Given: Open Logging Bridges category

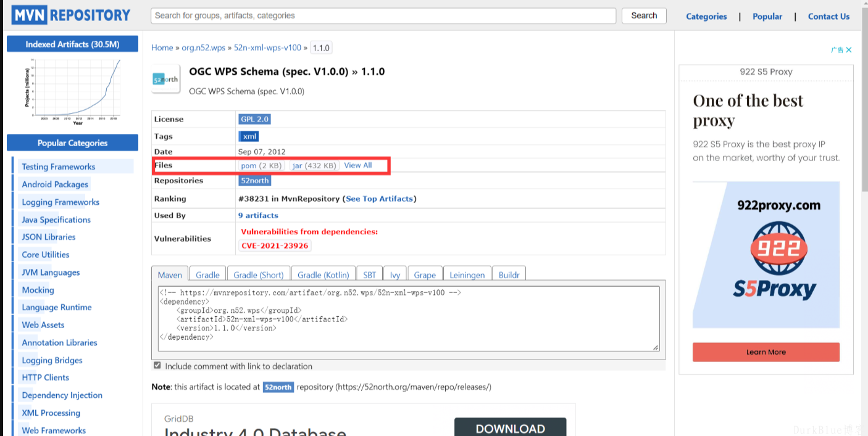Looking at the screenshot, I should pos(52,360).
